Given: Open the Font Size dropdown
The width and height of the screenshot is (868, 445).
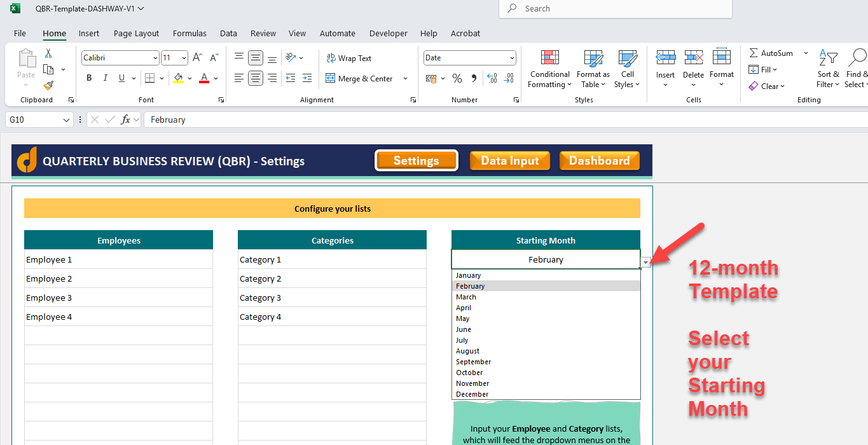Looking at the screenshot, I should click(x=184, y=57).
